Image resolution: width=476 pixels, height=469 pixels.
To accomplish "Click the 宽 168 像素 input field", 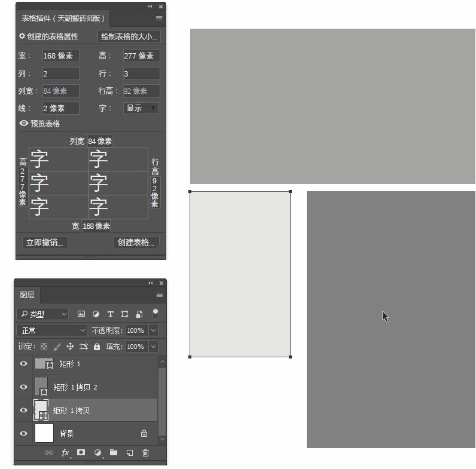I will point(61,56).
